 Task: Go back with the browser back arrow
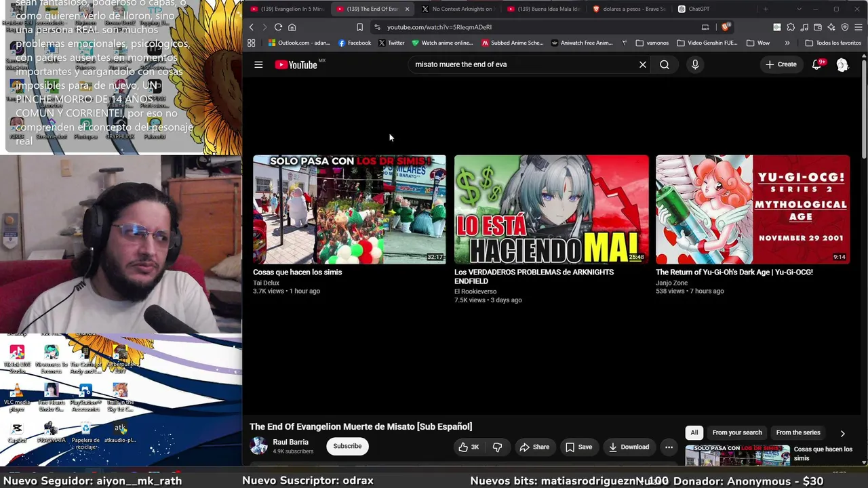[x=251, y=27]
